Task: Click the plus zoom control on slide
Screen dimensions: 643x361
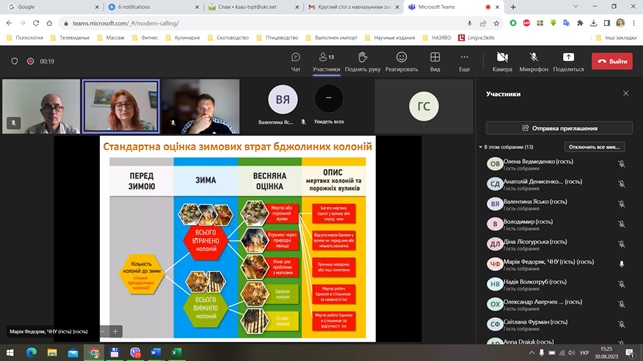Action: pyautogui.click(x=116, y=331)
